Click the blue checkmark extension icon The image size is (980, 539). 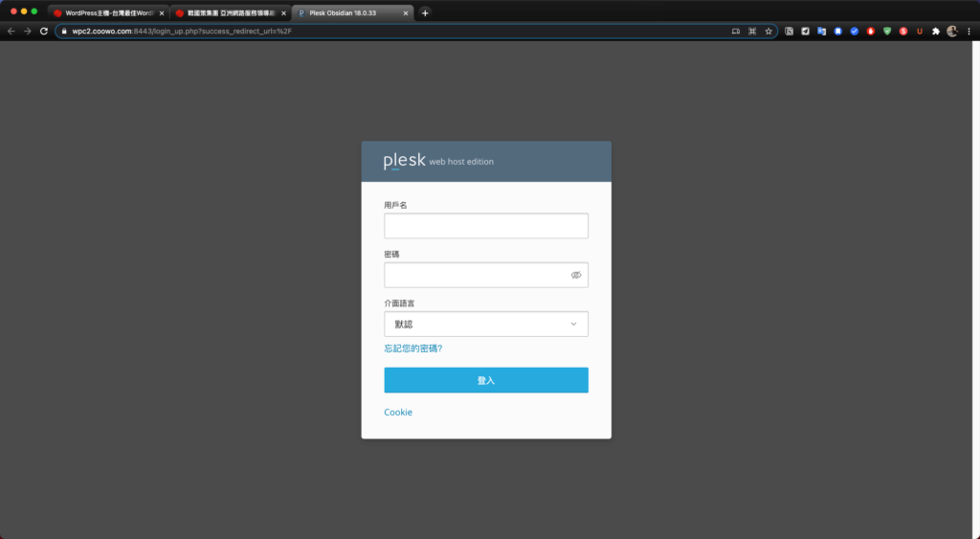(855, 32)
